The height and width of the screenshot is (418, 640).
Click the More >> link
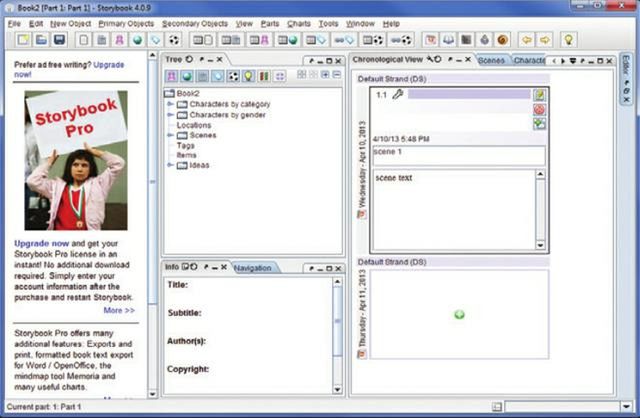click(x=119, y=310)
